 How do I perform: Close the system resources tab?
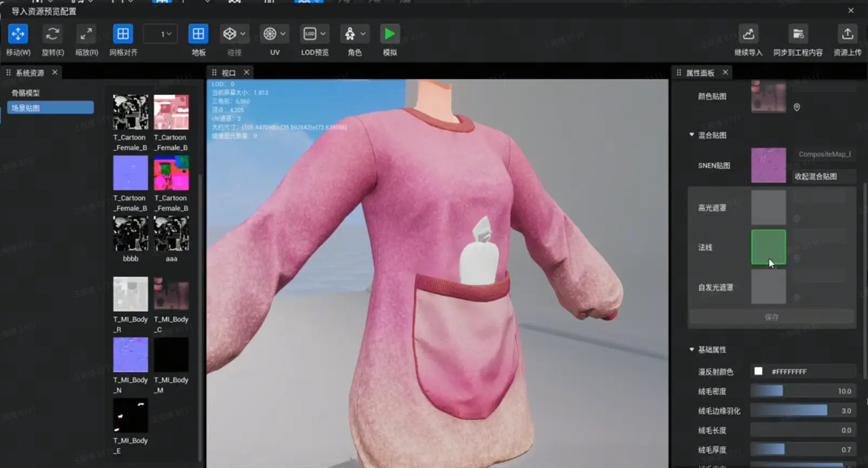point(55,72)
